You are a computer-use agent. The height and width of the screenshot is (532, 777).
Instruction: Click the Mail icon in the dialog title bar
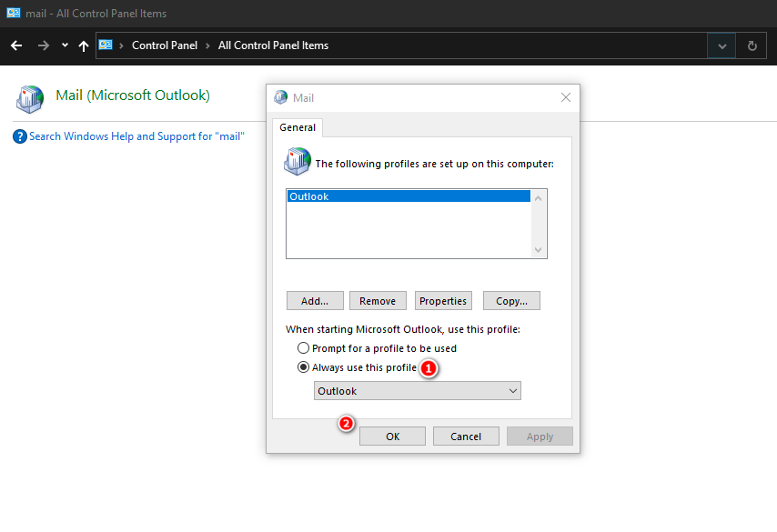tap(279, 97)
